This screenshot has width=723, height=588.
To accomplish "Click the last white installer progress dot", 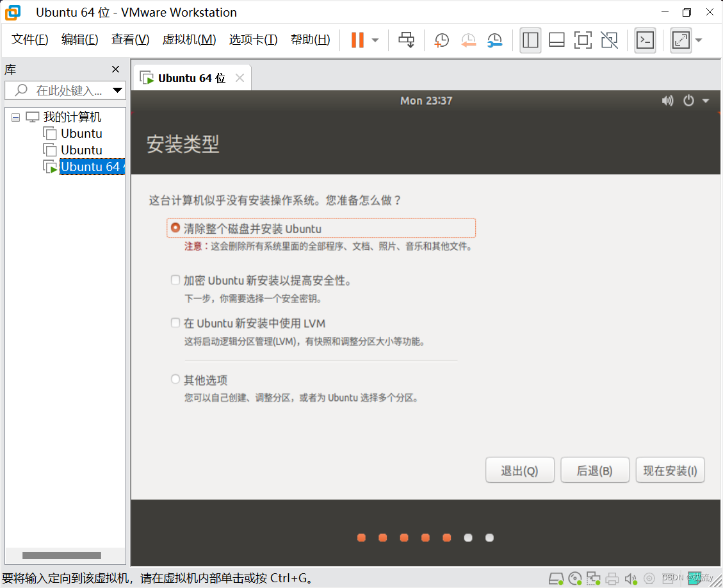I will click(490, 538).
